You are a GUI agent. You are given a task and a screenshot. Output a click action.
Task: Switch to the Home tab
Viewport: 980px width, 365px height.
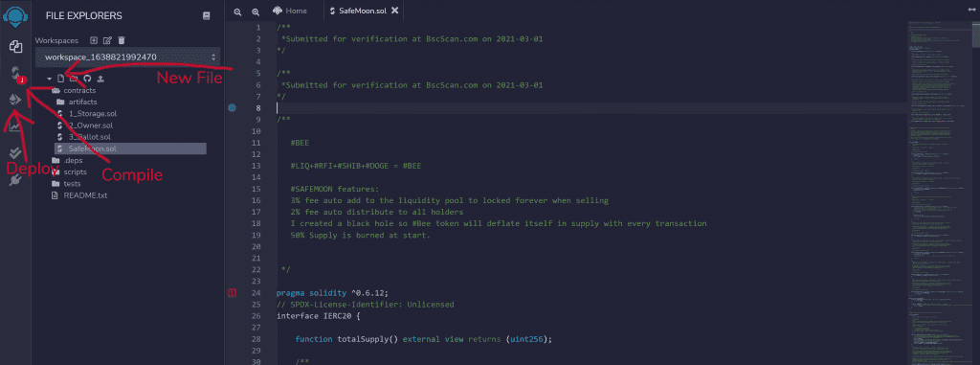(x=290, y=11)
